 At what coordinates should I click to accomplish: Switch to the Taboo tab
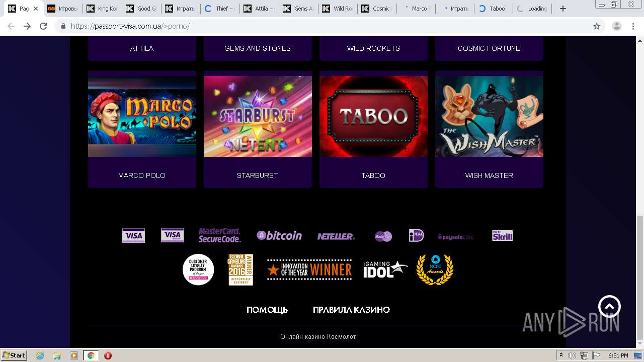pos(494,9)
